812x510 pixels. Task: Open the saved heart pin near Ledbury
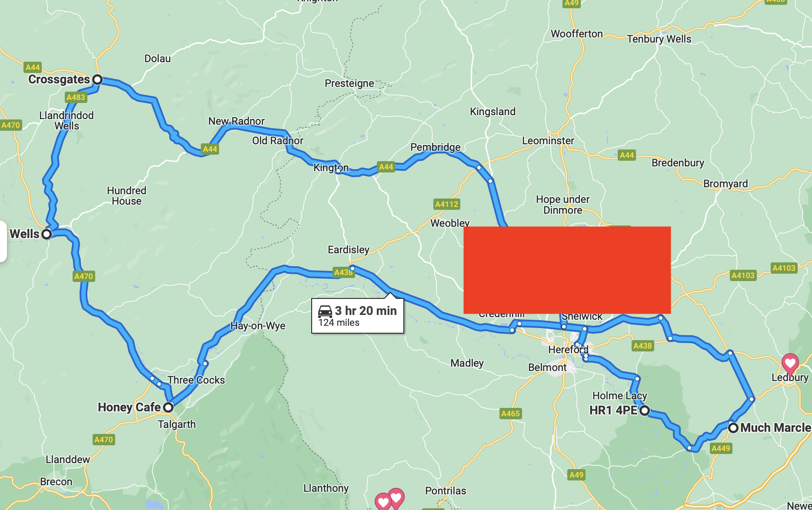tap(790, 364)
